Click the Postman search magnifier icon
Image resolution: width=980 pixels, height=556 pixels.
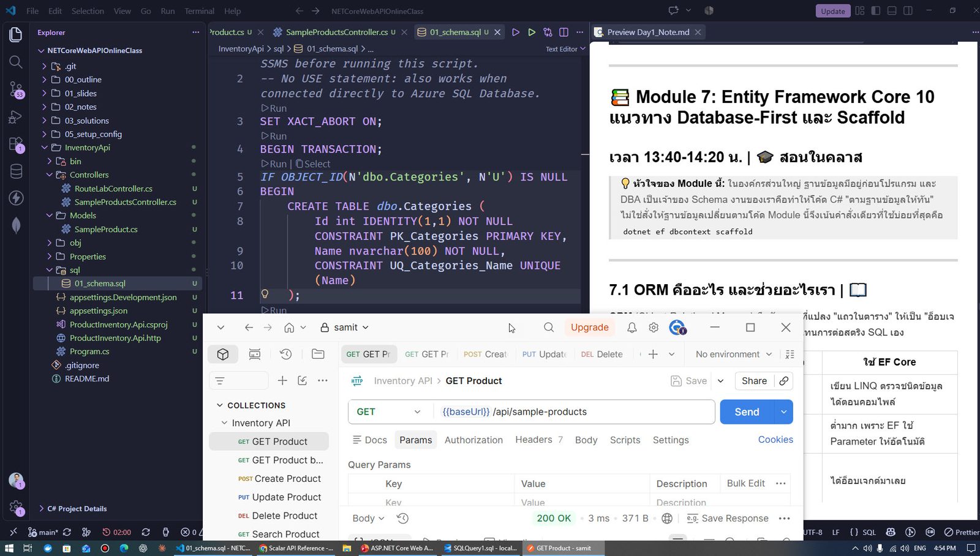click(549, 328)
